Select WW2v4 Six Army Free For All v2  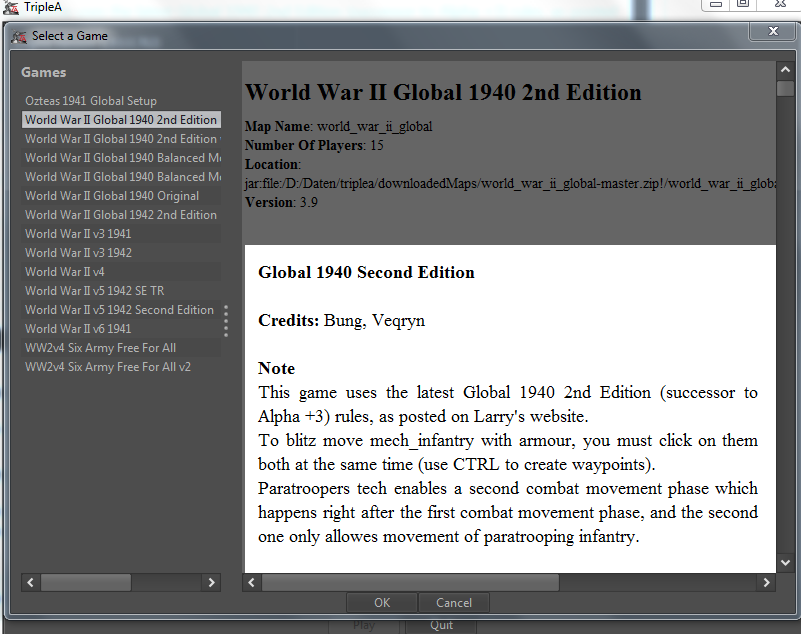(121, 366)
